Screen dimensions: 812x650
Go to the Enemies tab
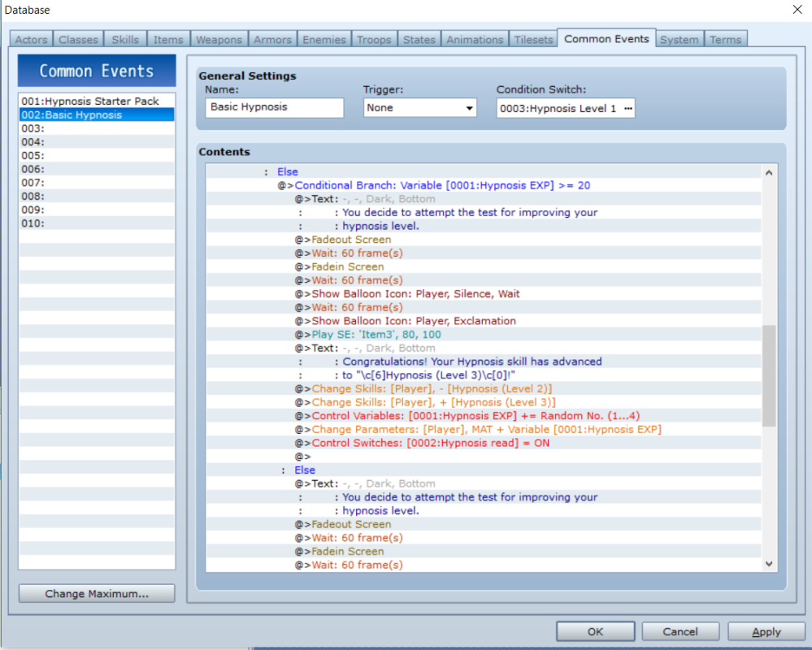pos(324,39)
